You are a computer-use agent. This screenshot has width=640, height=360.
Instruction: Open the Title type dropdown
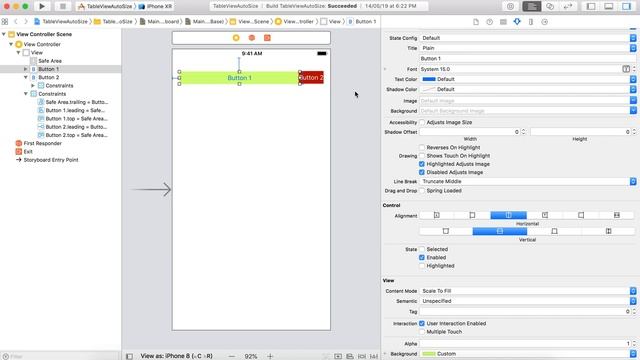point(528,48)
